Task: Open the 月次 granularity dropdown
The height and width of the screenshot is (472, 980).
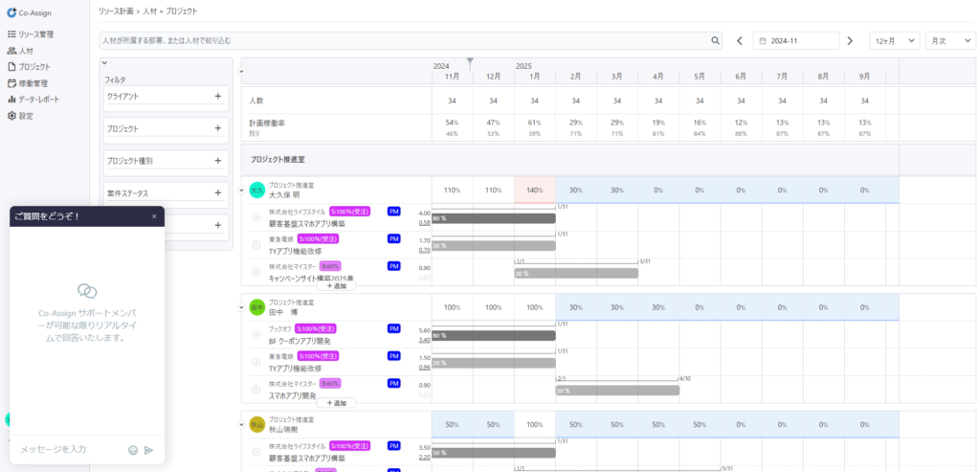Action: point(950,40)
